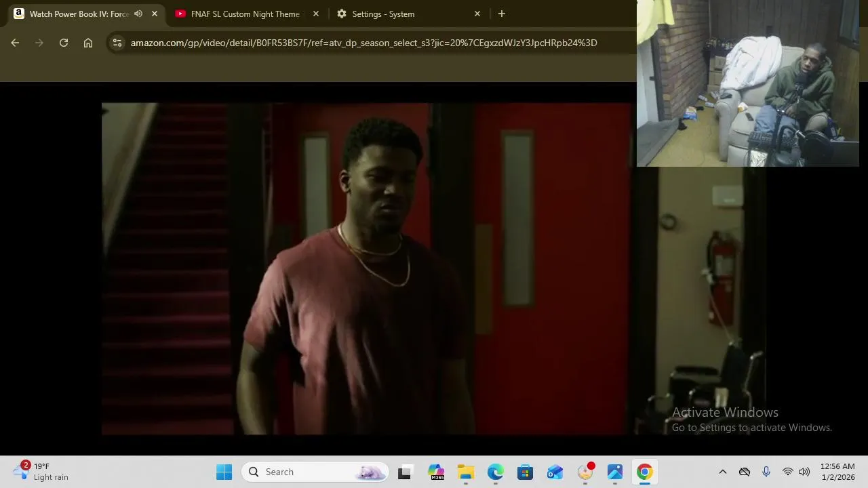Viewport: 868px width, 488px height.
Task: Open the Photos app from the taskbar
Action: pos(615,472)
